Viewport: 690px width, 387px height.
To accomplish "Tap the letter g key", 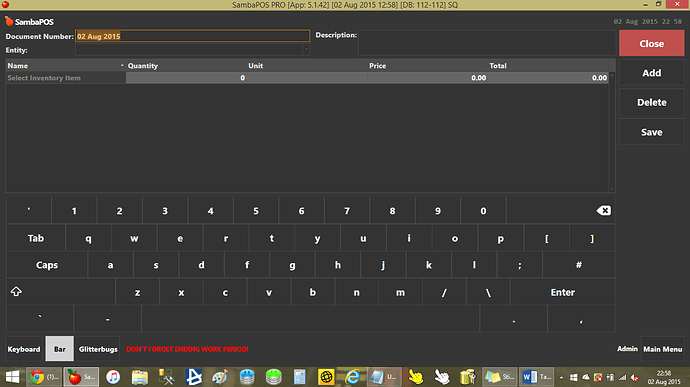I will [292, 265].
